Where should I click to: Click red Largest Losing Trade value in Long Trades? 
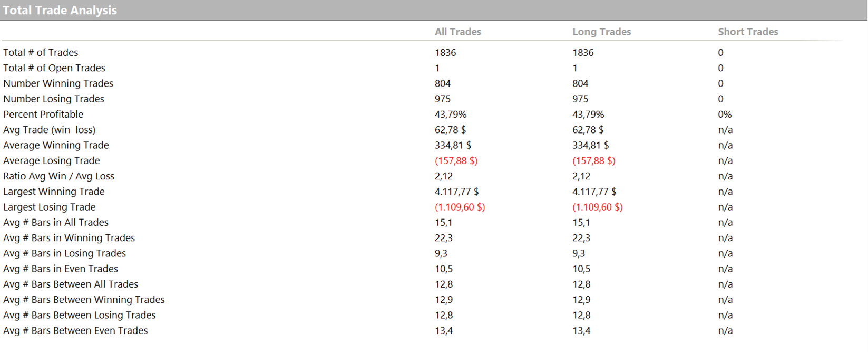point(597,207)
